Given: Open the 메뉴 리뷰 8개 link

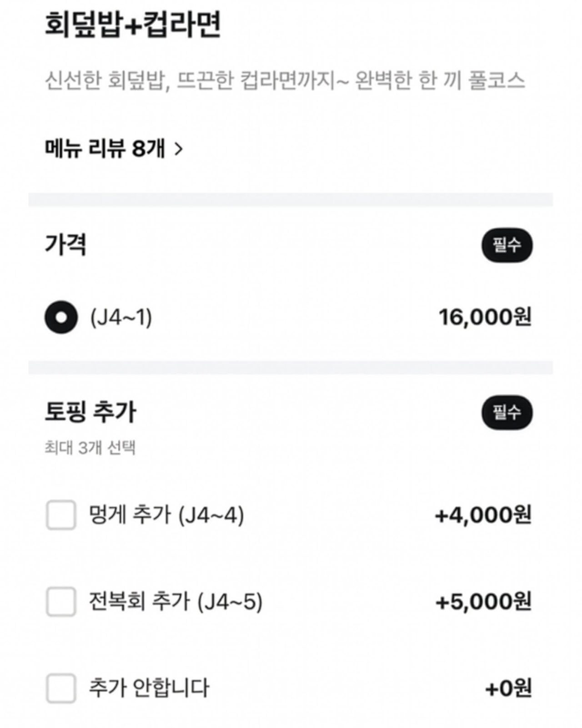Looking at the screenshot, I should coord(105,149).
